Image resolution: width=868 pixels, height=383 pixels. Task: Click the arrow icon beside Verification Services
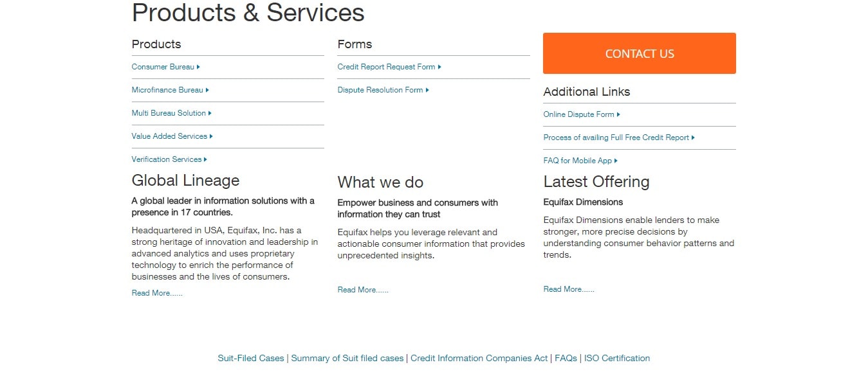click(x=205, y=159)
